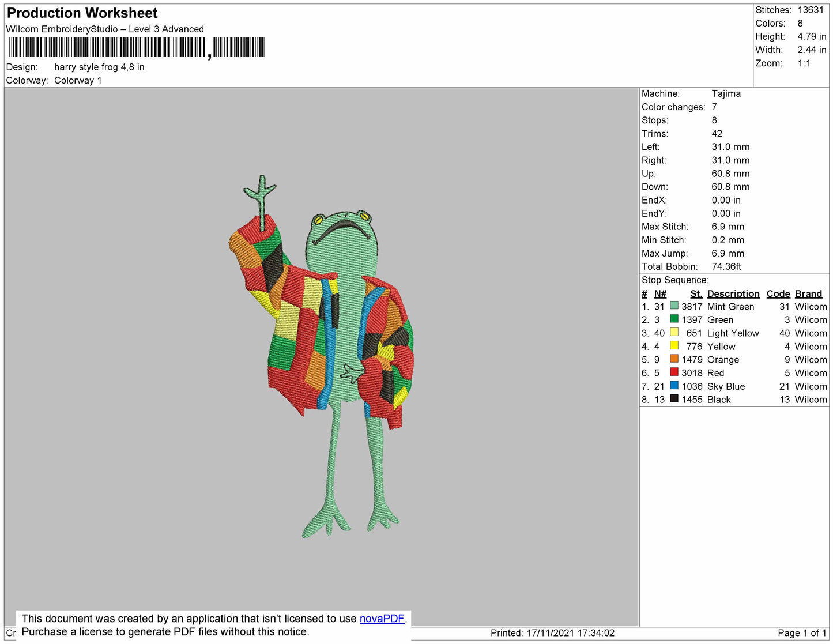Image resolution: width=833 pixels, height=644 pixels.
Task: Click the Max Stitch value '6.9 mm'
Action: point(728,227)
